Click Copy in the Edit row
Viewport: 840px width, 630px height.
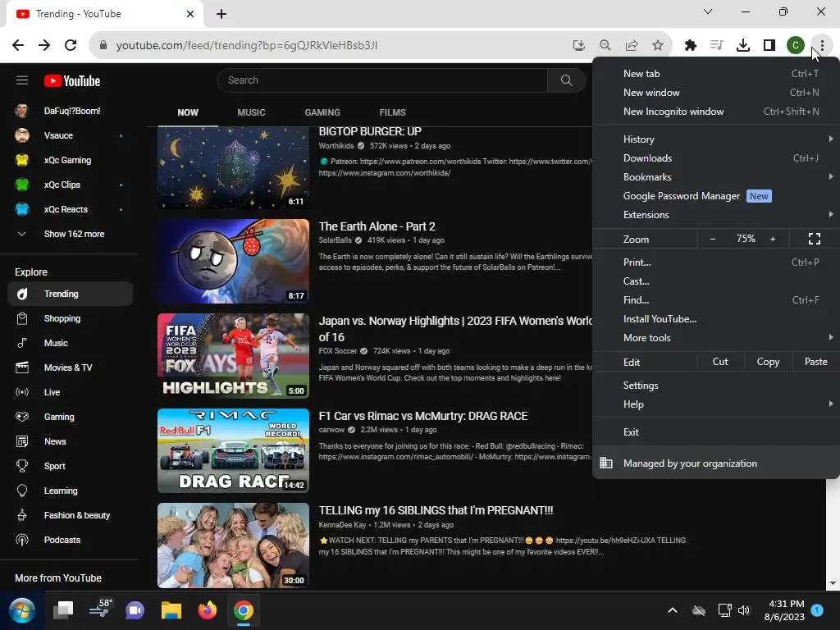click(768, 362)
